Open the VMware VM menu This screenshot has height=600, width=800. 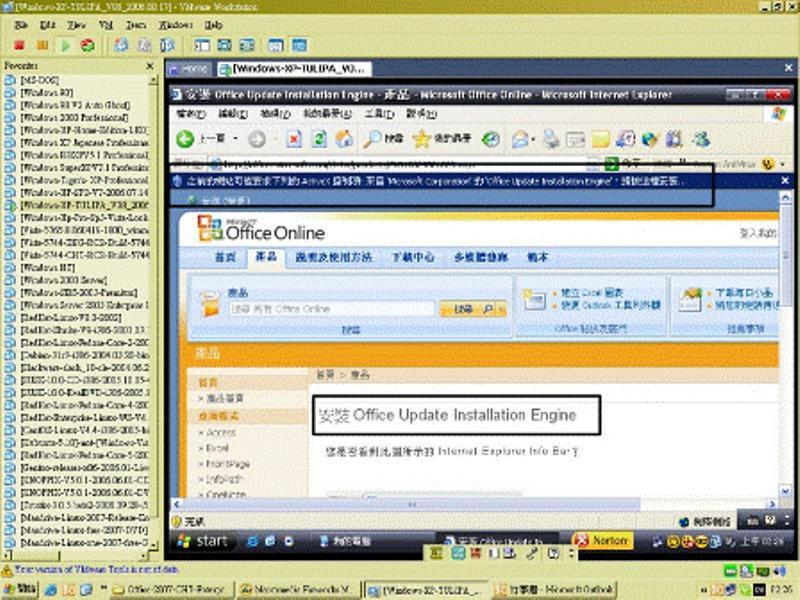click(106, 24)
